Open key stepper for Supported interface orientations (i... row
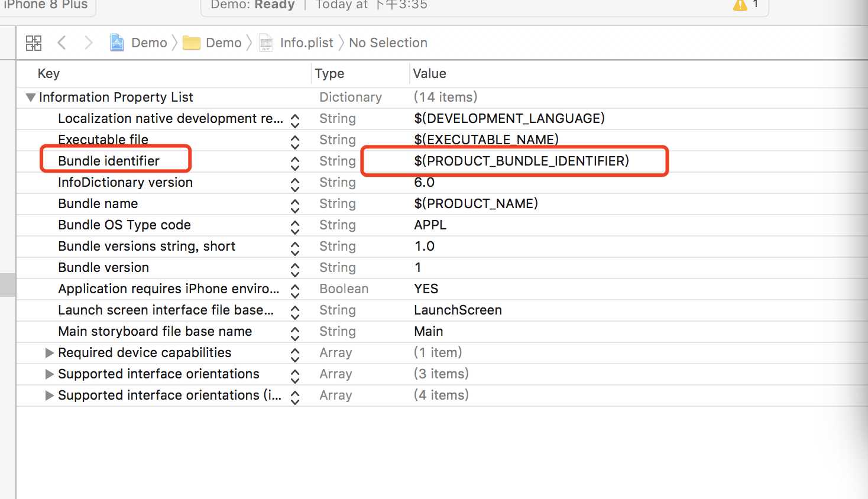 pyautogui.click(x=295, y=397)
